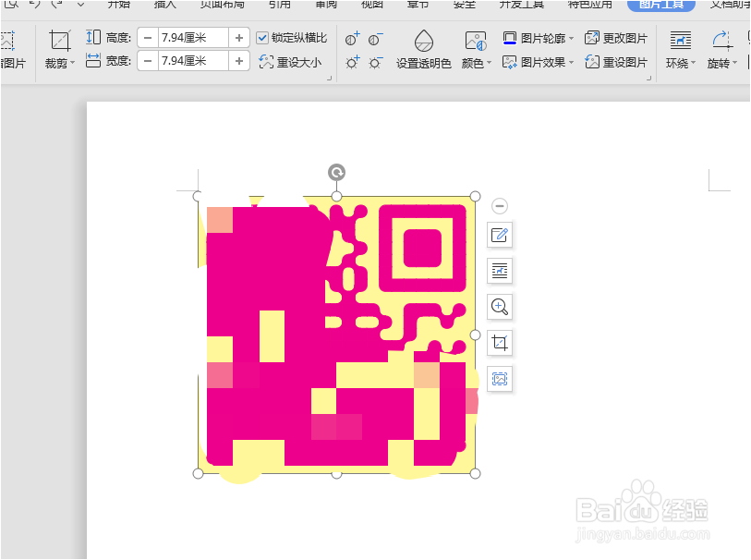The height and width of the screenshot is (560, 751).
Task: Focus the 高度 height input field
Action: click(x=193, y=37)
